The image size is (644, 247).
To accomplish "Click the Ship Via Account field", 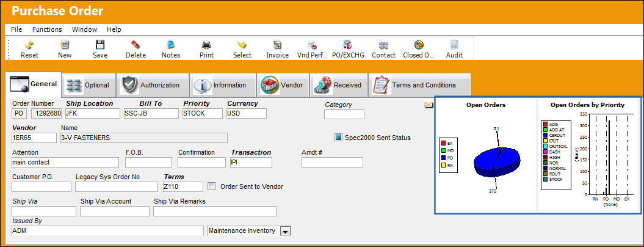I will [x=115, y=211].
